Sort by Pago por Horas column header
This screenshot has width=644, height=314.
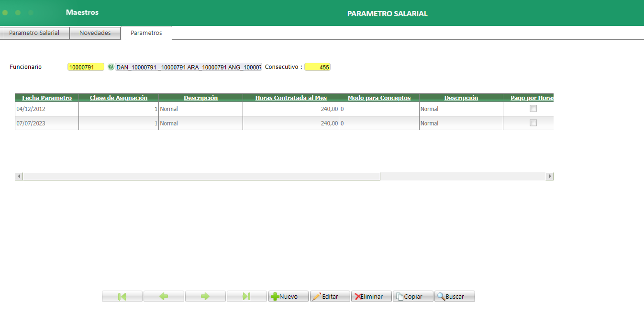click(532, 98)
